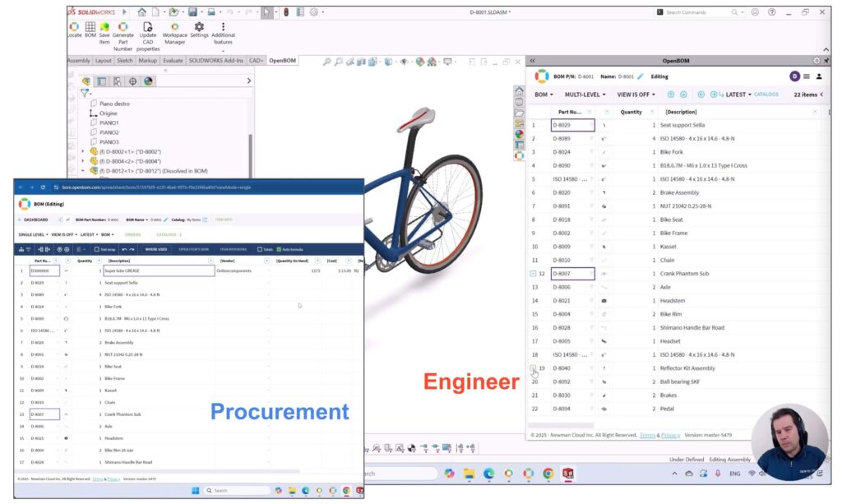Expand the D-8004<2> tree node
The image size is (842, 504).
[83, 161]
